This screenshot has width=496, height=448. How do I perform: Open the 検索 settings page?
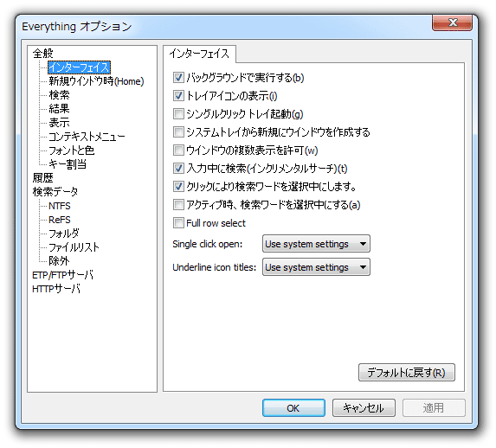point(59,95)
